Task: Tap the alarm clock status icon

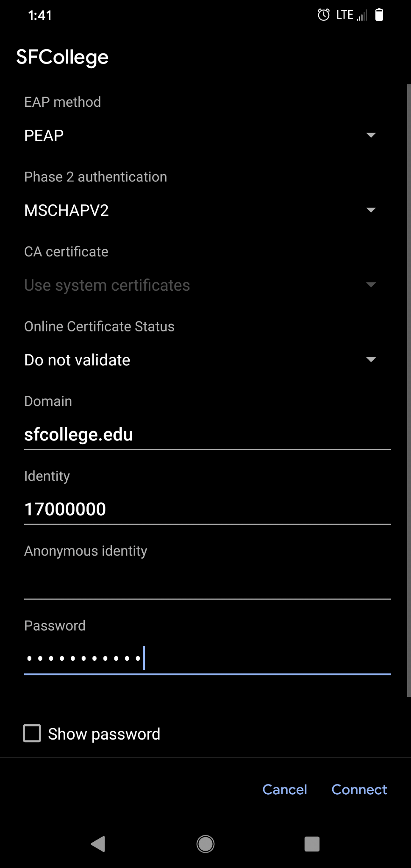Action: 323,15
